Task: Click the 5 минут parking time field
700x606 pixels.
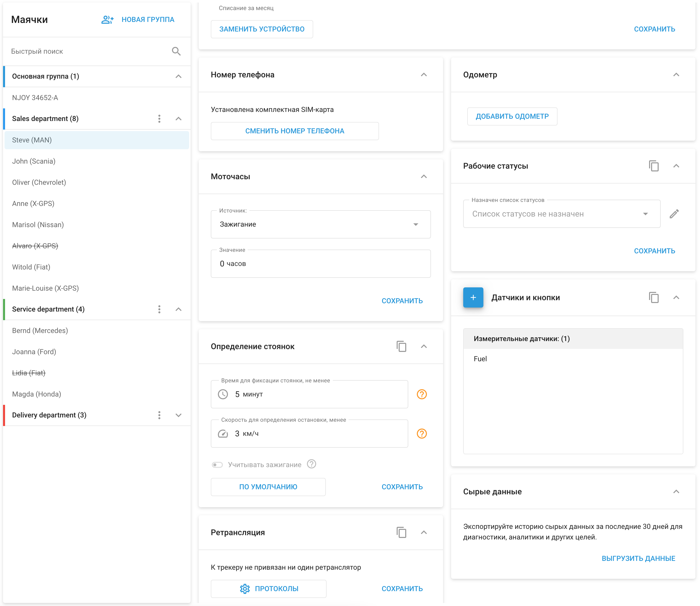Action: tap(309, 394)
